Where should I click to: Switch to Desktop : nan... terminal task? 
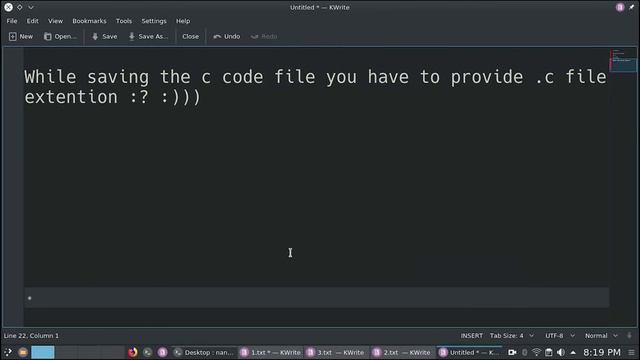tap(204, 352)
